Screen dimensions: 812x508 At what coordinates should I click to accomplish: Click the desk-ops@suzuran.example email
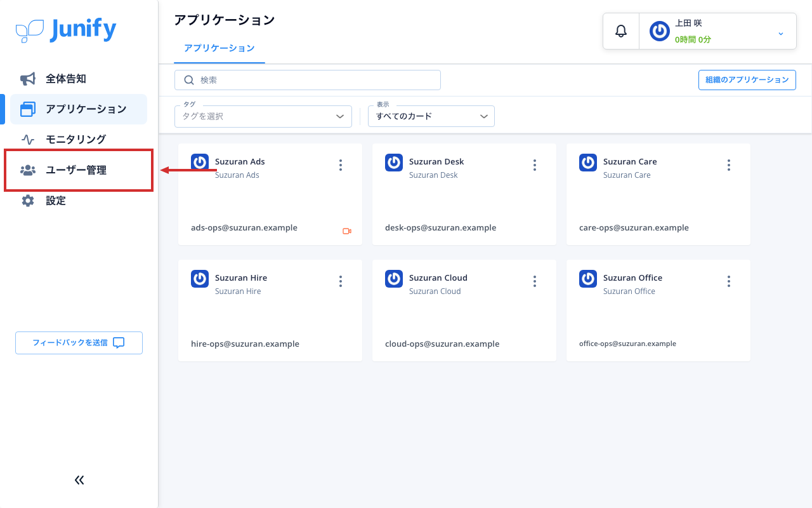click(441, 228)
